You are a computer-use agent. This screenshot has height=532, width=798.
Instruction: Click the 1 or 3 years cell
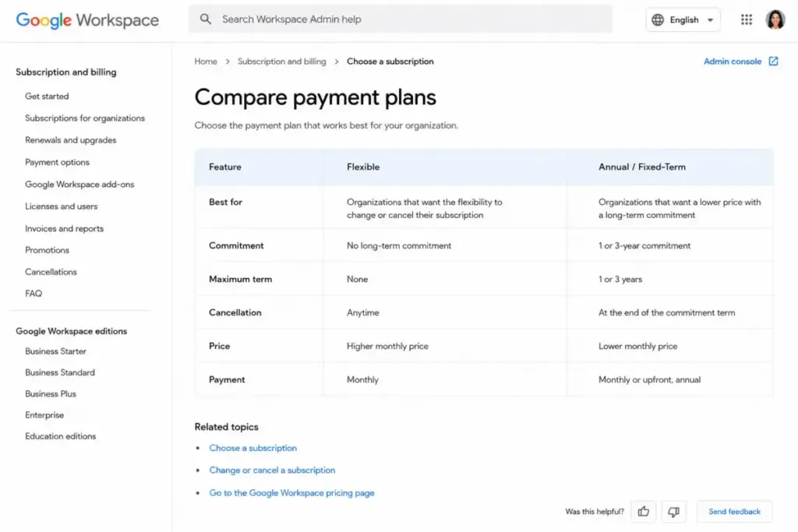620,279
